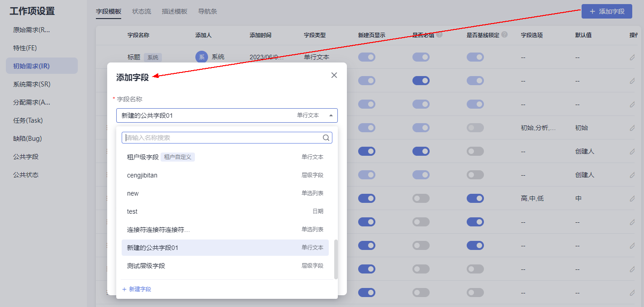Toggle 是否必填 switch in 初始 default row
The image size is (644, 307).
click(x=421, y=128)
